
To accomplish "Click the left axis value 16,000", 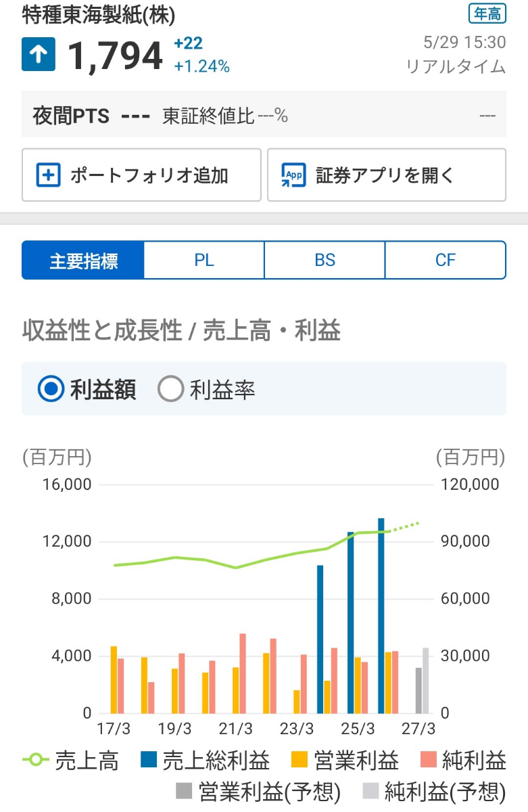I will click(x=66, y=484).
